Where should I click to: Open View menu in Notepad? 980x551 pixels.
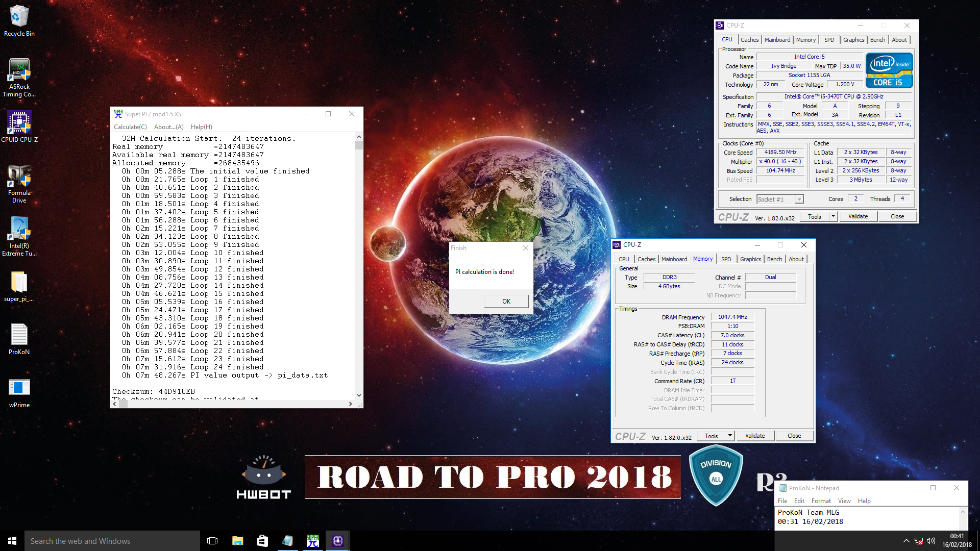click(844, 501)
